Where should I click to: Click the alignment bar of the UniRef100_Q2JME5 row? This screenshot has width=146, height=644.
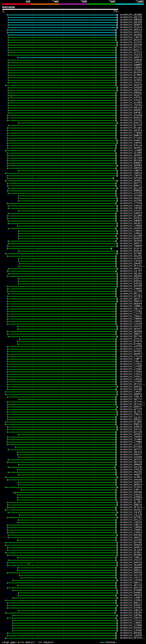click(x=62, y=153)
